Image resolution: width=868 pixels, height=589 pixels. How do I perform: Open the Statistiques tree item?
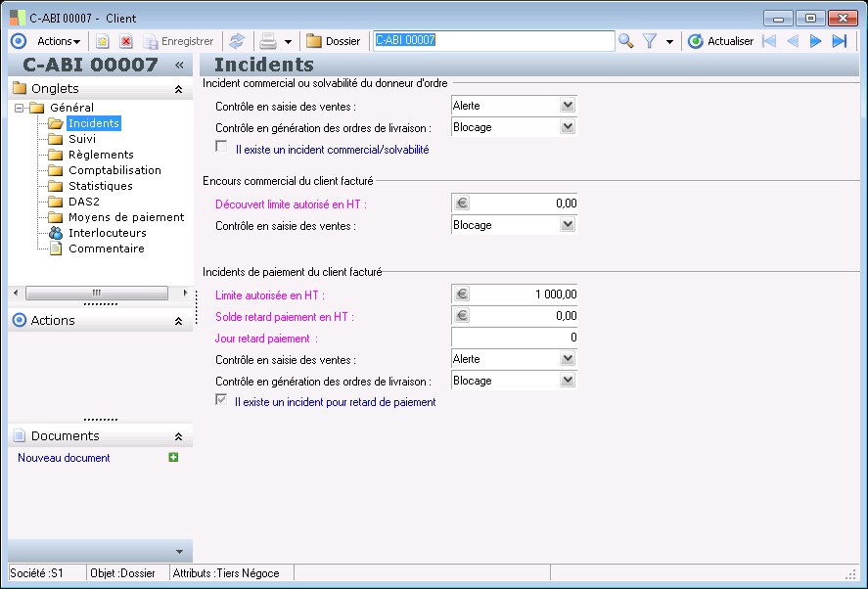[100, 186]
